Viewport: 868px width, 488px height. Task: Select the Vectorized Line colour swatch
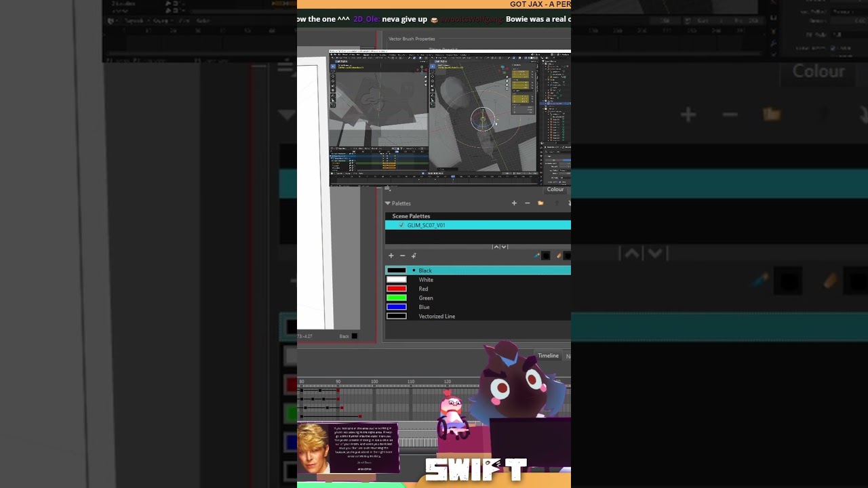point(397,317)
